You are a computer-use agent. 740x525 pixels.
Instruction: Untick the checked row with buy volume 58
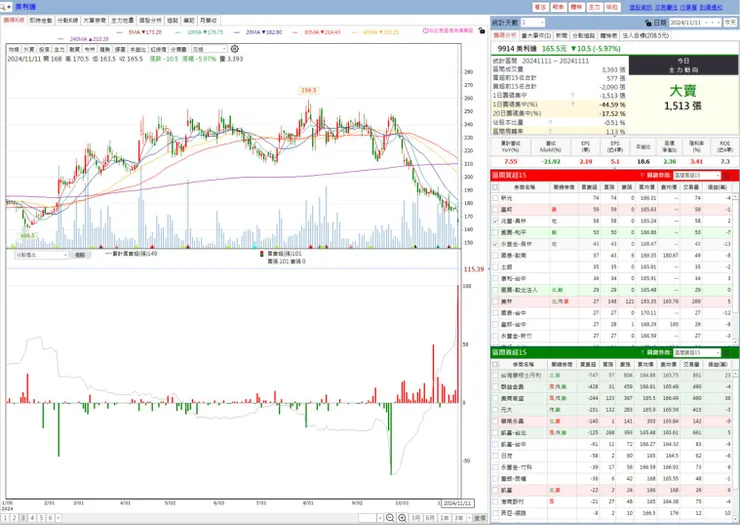tap(495, 221)
